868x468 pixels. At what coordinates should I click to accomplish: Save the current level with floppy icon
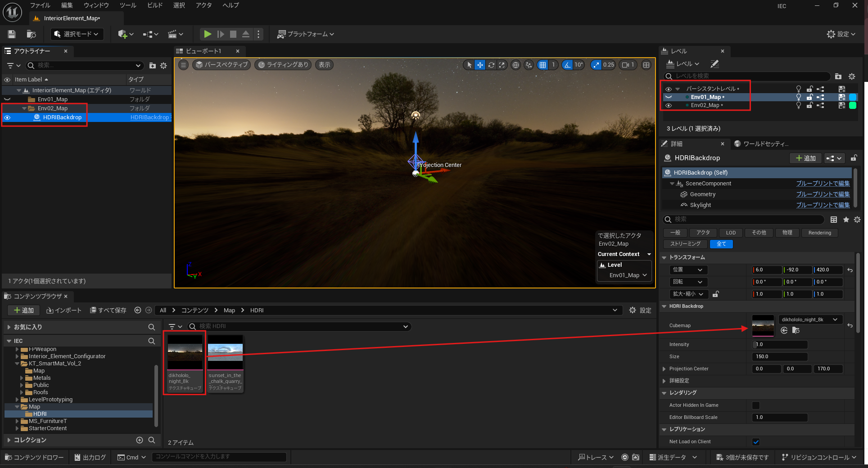[x=12, y=34]
